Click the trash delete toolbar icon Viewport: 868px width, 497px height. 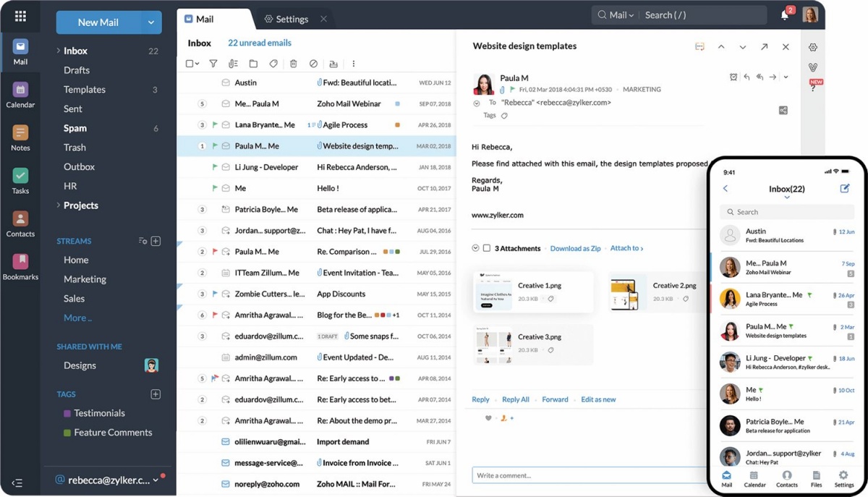click(294, 64)
